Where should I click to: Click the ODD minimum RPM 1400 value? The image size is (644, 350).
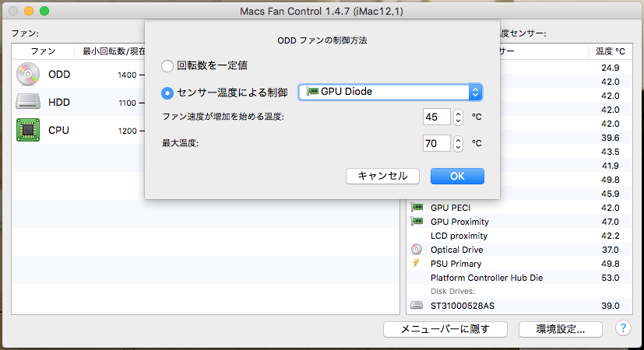(127, 75)
